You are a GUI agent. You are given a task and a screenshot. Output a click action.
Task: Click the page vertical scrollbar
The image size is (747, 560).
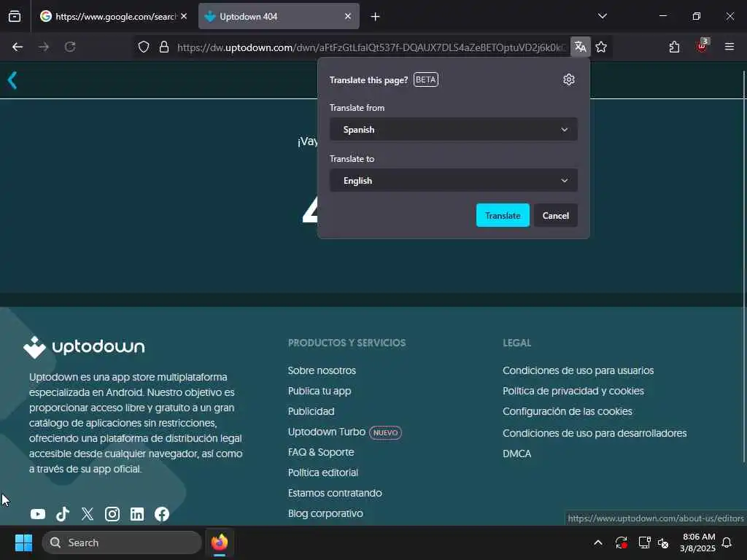click(744, 266)
